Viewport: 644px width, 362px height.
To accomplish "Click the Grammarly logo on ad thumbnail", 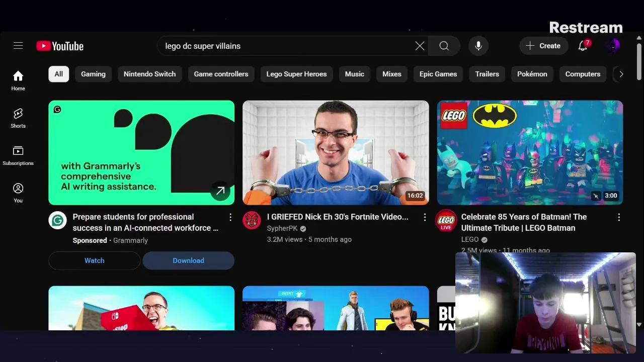I will (x=57, y=109).
